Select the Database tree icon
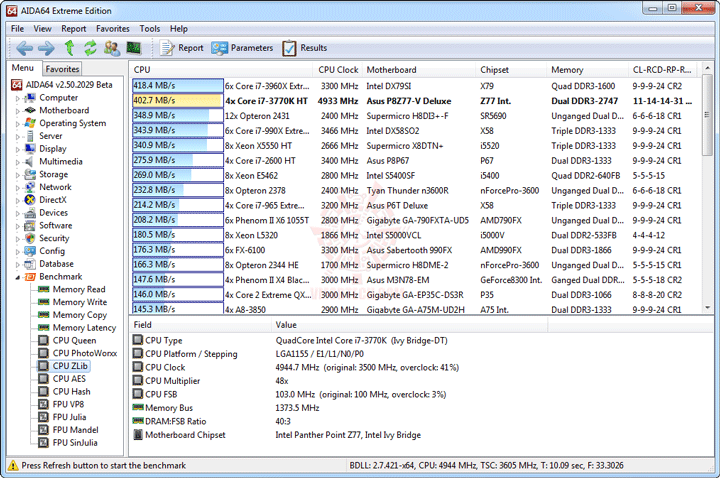The height and width of the screenshot is (478, 720). click(30, 264)
